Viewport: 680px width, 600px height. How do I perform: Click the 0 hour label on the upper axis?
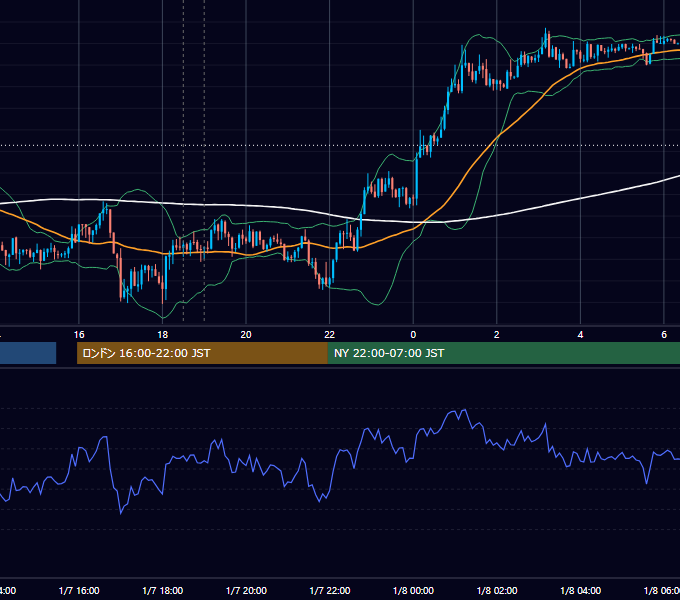[413, 335]
